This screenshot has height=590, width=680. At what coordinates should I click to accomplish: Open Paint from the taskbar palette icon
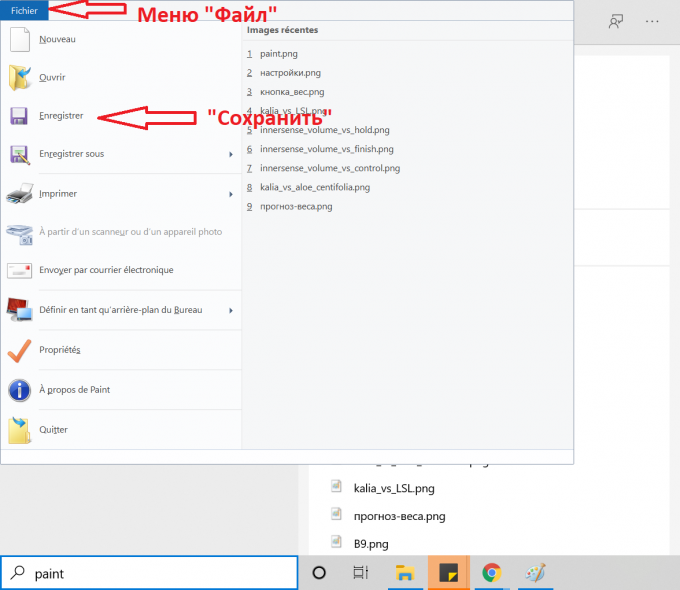535,573
